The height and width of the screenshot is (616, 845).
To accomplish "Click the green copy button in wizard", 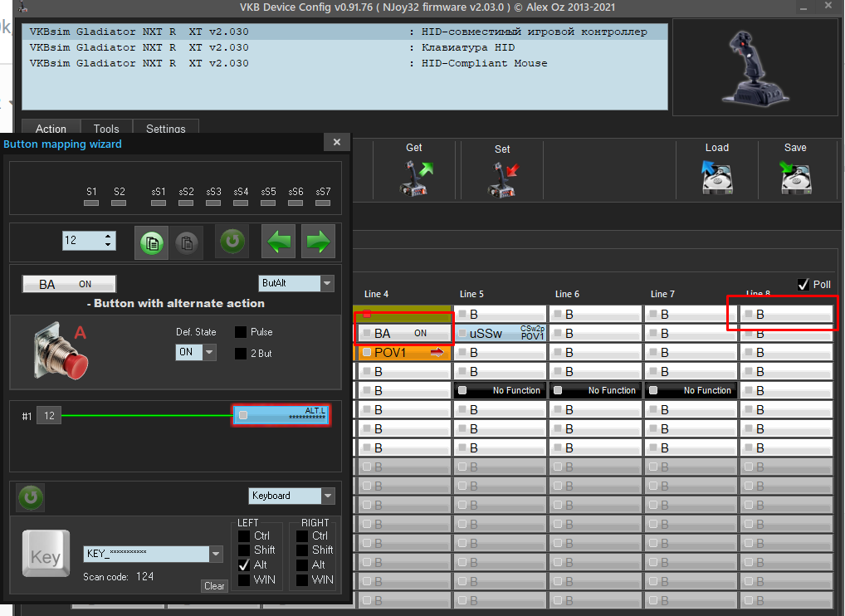I will [151, 242].
